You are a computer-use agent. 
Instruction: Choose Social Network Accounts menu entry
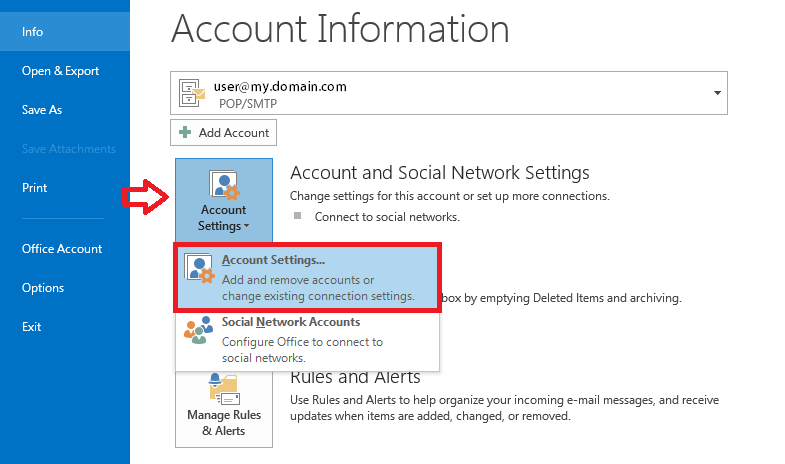tap(307, 340)
